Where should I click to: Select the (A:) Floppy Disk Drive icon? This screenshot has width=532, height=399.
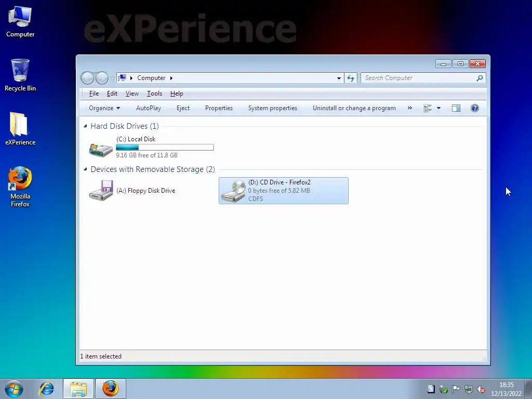[101, 190]
